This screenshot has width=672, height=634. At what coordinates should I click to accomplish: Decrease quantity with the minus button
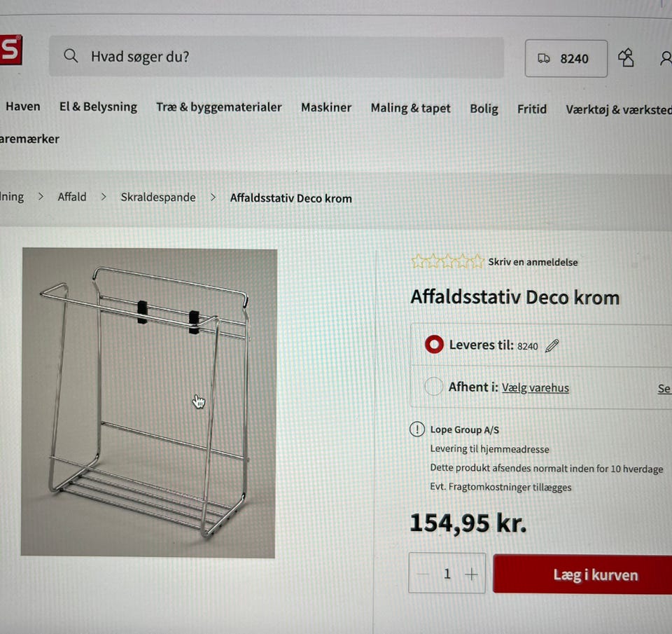point(423,574)
